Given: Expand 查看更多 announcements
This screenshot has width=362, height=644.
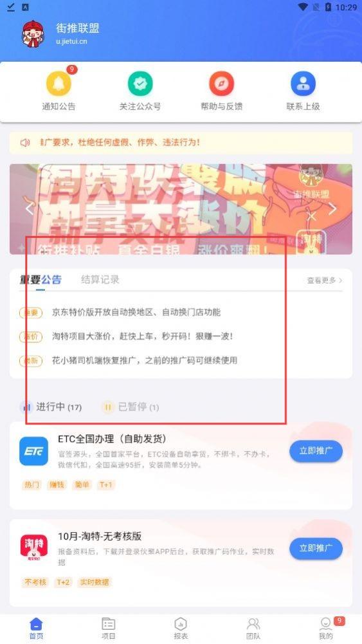Looking at the screenshot, I should 325,281.
